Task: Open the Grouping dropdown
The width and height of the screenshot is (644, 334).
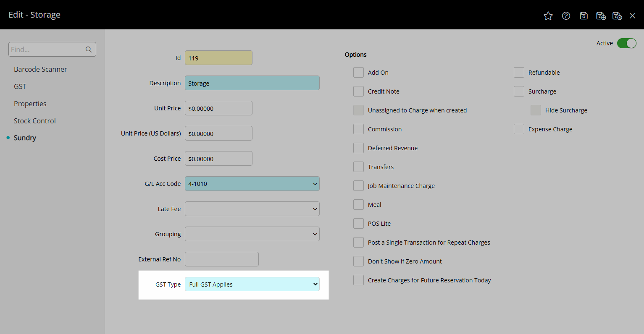Action: pyautogui.click(x=252, y=234)
